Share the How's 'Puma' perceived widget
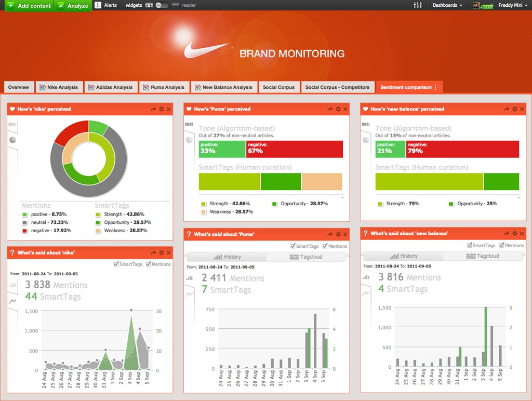 click(330, 109)
